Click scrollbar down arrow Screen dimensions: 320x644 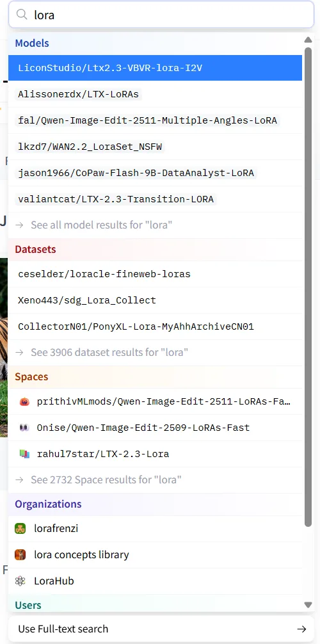(x=308, y=604)
